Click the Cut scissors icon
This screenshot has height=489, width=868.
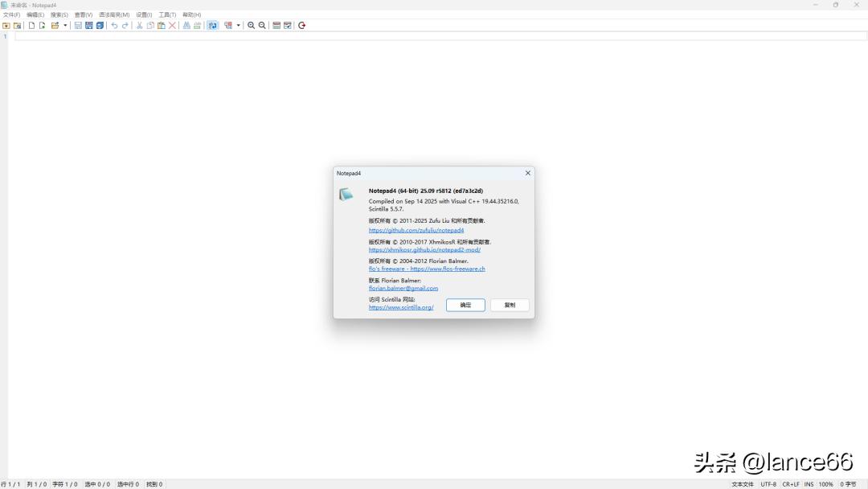140,26
